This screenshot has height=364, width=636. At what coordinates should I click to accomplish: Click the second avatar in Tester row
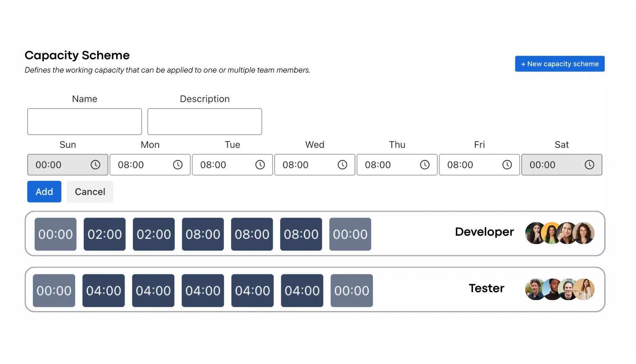click(x=551, y=289)
